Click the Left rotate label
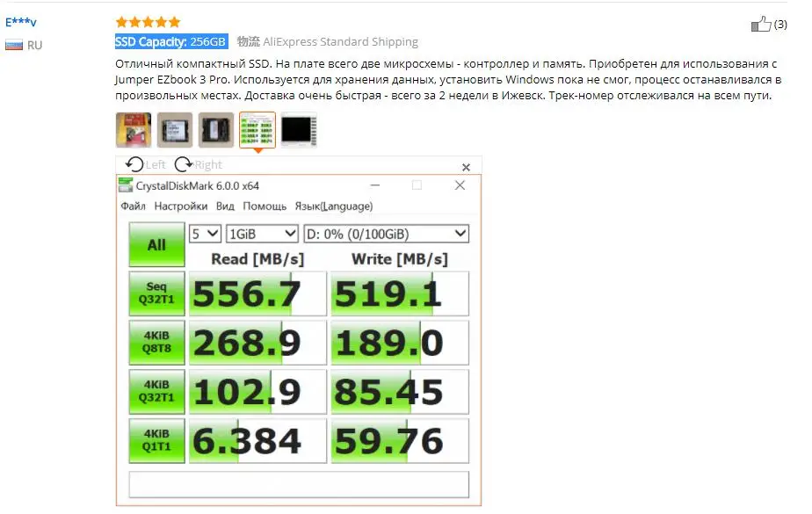Screen dimensions: 812x514 click(156, 164)
